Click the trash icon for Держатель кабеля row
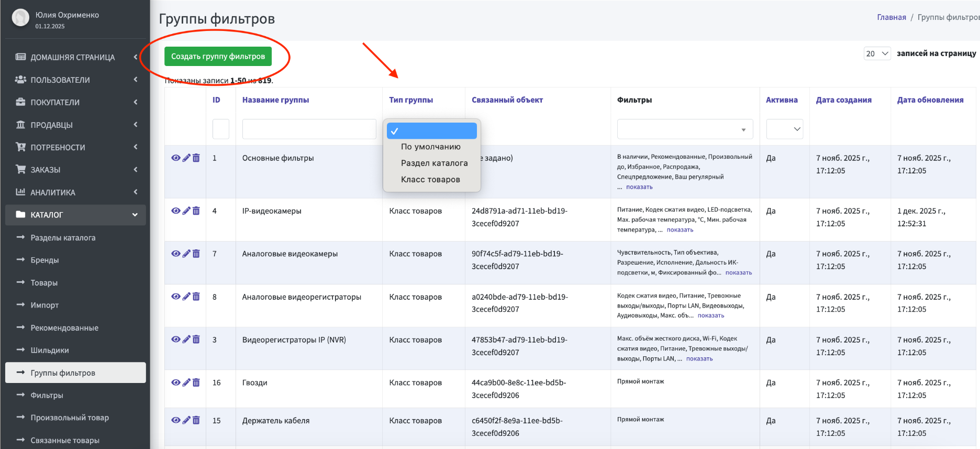This screenshot has height=449, width=980. (x=196, y=420)
